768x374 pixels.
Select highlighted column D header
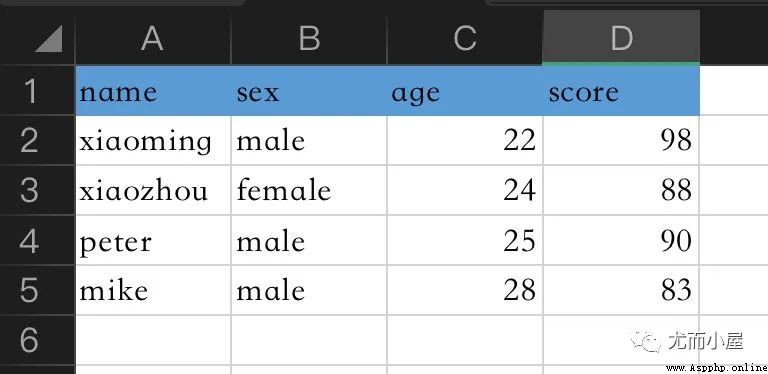tap(621, 39)
